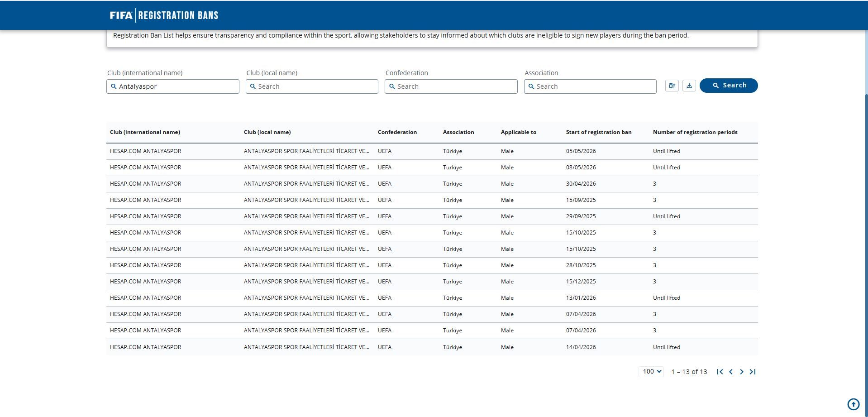The height and width of the screenshot is (417, 868).
Task: Click HESAP.COM ANTALYASPOR in the 05/05/2026 row
Action: tap(145, 151)
